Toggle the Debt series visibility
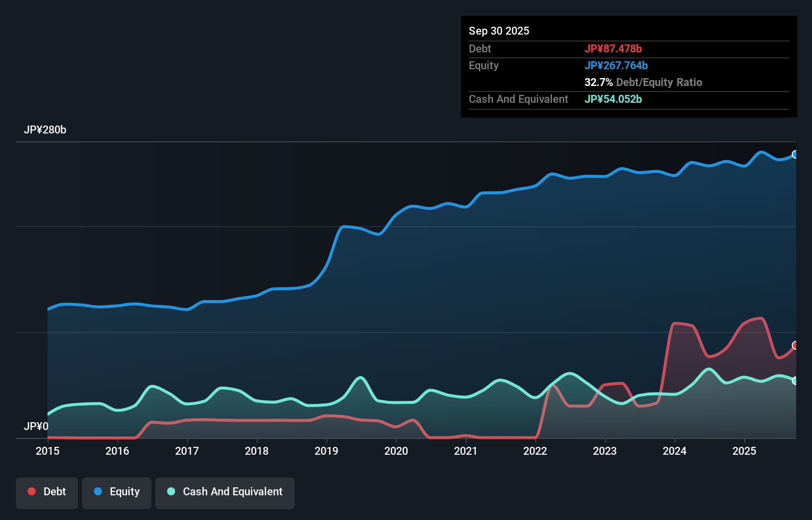Image resolution: width=812 pixels, height=520 pixels. (x=47, y=492)
